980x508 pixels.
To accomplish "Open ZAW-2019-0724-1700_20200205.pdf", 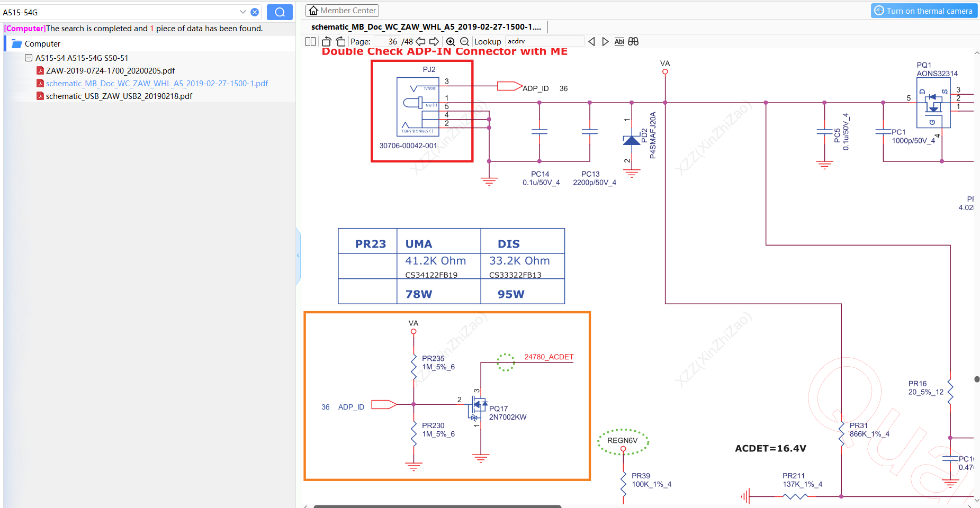I will click(x=110, y=71).
